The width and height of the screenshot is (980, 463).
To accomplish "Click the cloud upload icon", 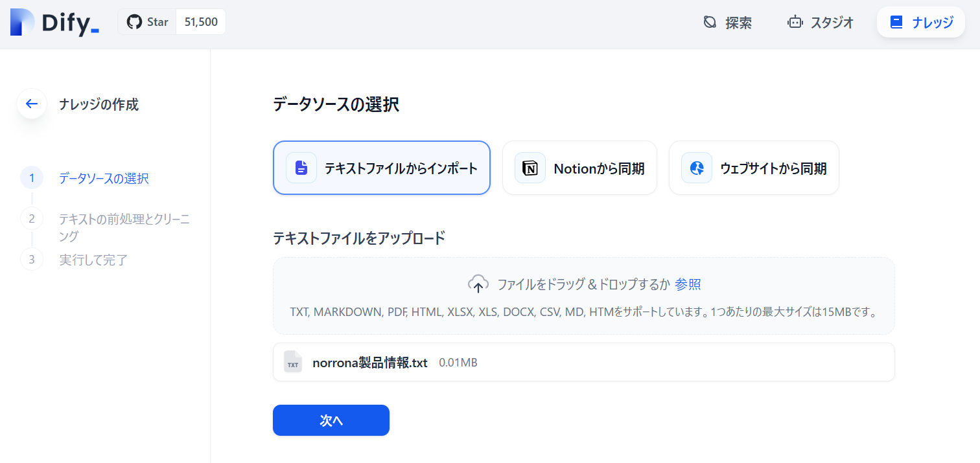I will click(x=478, y=284).
